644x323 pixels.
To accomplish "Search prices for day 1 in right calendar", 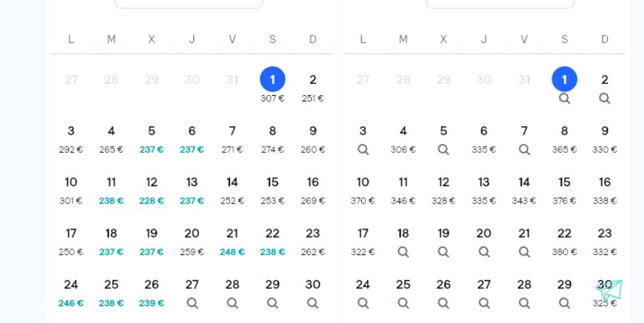I will [x=564, y=98].
